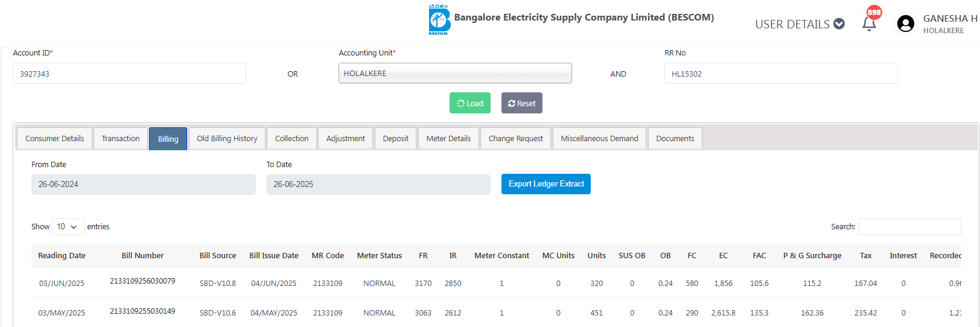Image resolution: width=980 pixels, height=327 pixels.
Task: Expand the USER DETAILS dropdown chevron
Action: (839, 24)
